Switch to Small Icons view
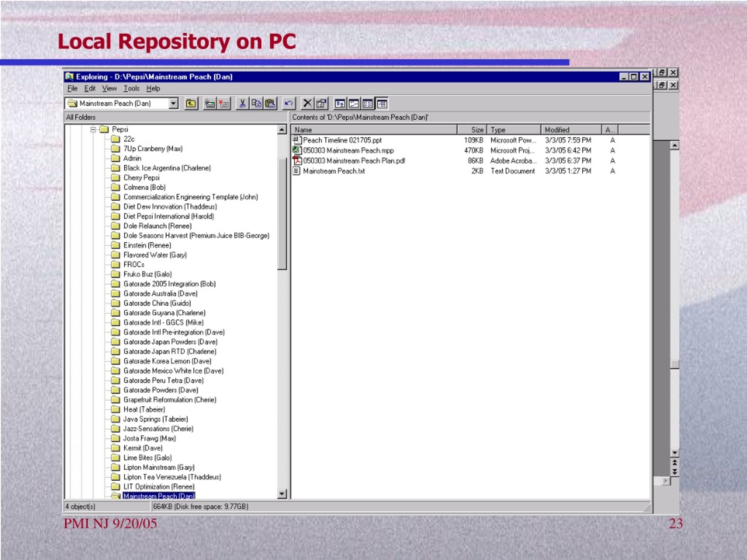The image size is (747, 560). tap(354, 104)
